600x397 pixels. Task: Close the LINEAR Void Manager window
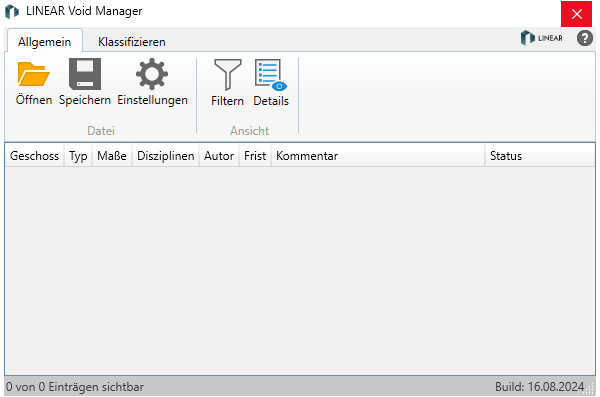click(x=576, y=14)
